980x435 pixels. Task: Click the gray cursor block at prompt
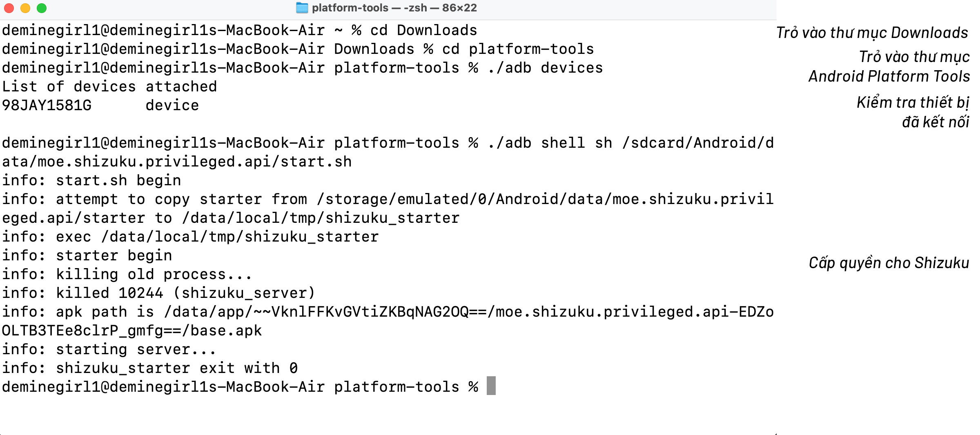[491, 386]
